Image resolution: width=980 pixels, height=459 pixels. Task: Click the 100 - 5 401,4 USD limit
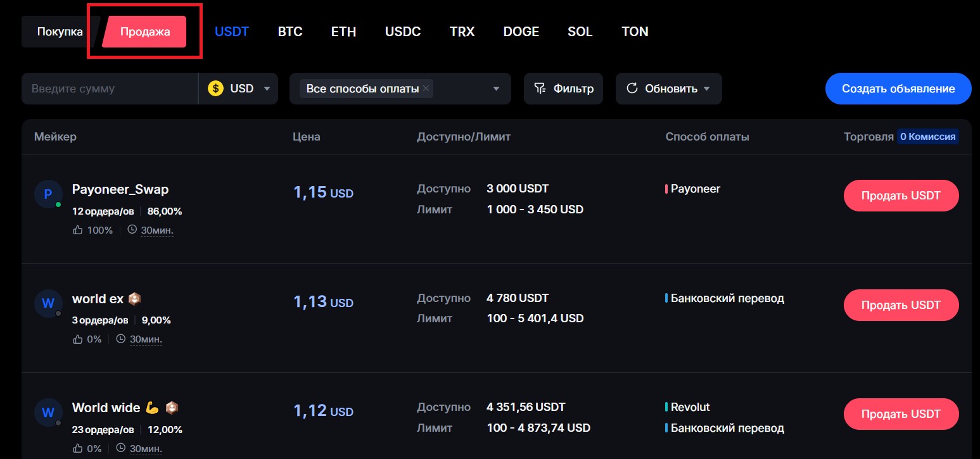pyautogui.click(x=535, y=318)
